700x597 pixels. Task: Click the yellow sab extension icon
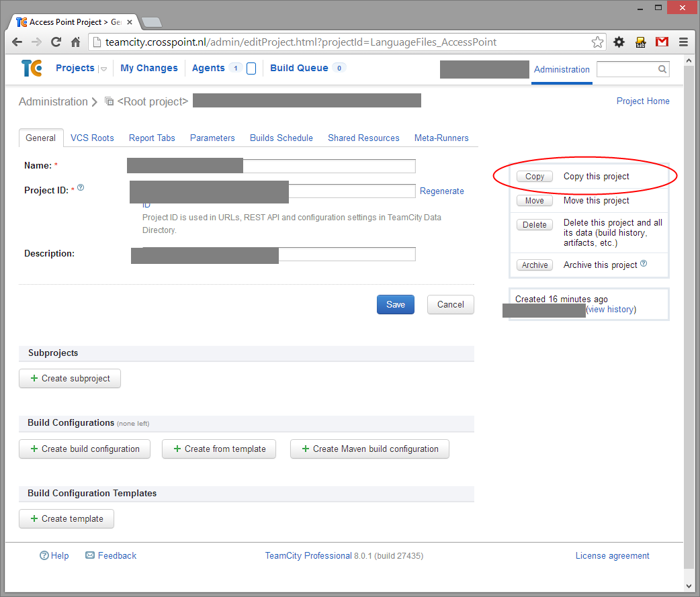click(x=641, y=42)
